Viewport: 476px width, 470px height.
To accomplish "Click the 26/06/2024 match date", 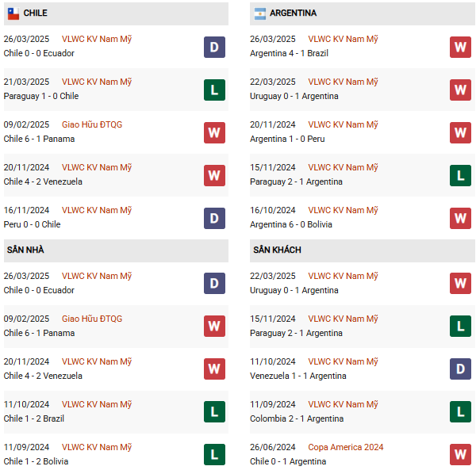I will pos(273,447).
